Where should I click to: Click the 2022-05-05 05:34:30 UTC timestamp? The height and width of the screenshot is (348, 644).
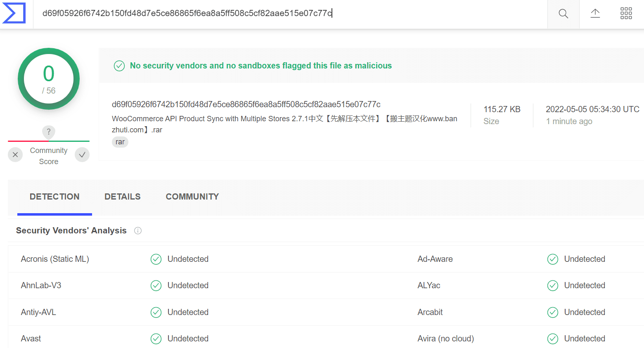point(592,109)
